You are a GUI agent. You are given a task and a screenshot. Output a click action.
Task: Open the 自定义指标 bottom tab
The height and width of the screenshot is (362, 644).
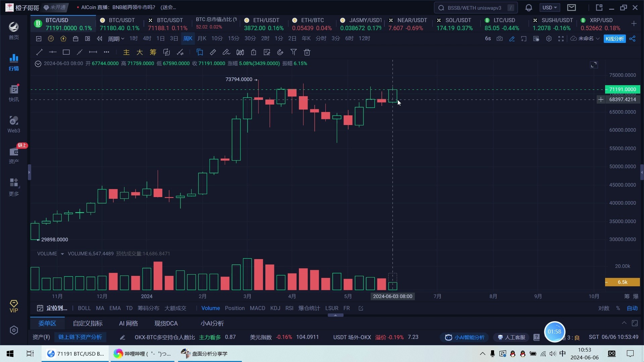click(88, 323)
